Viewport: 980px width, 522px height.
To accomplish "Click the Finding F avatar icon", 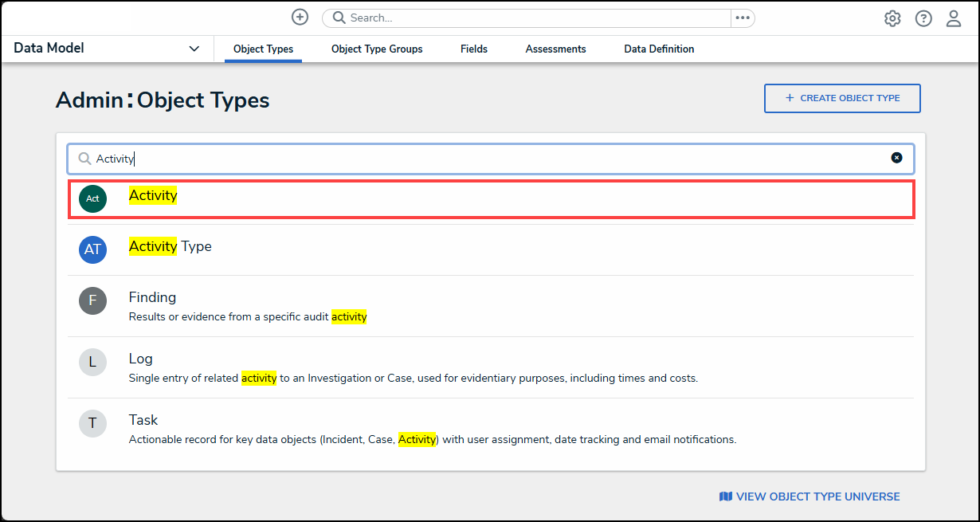I will click(92, 300).
